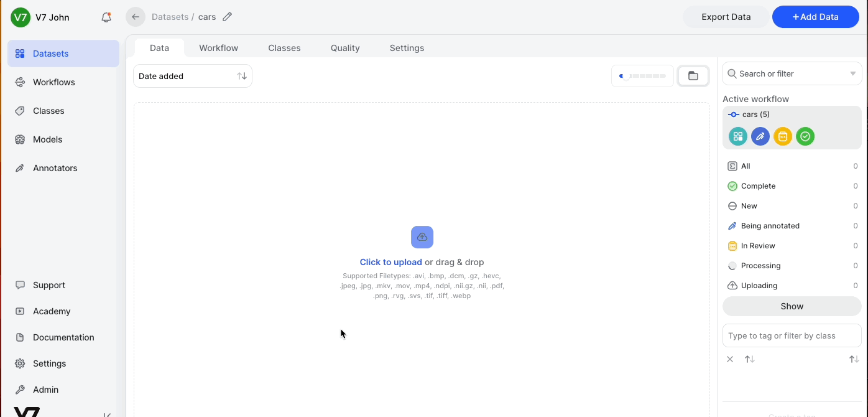Clear tag filter with X icon
Screen dimensions: 868x417
pyautogui.click(x=730, y=359)
